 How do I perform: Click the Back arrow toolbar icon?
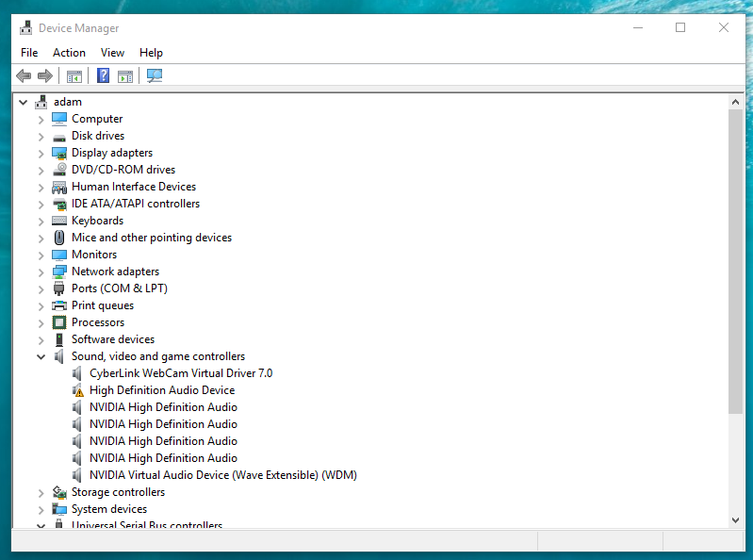24,75
